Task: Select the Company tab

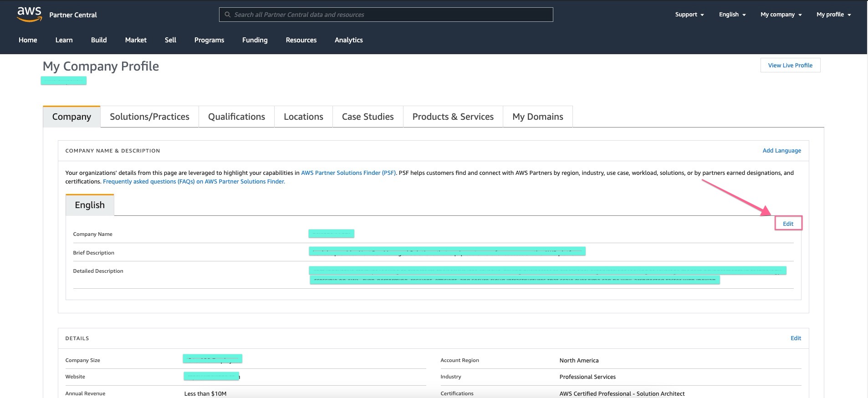Action: click(x=71, y=117)
